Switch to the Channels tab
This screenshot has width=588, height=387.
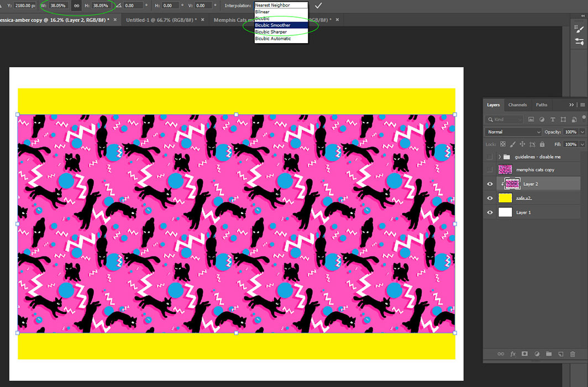[x=517, y=105]
